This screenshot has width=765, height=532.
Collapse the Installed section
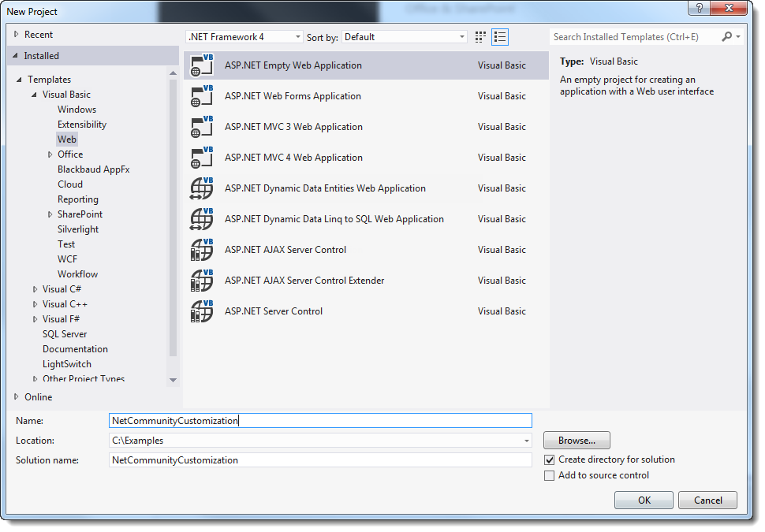pos(16,56)
